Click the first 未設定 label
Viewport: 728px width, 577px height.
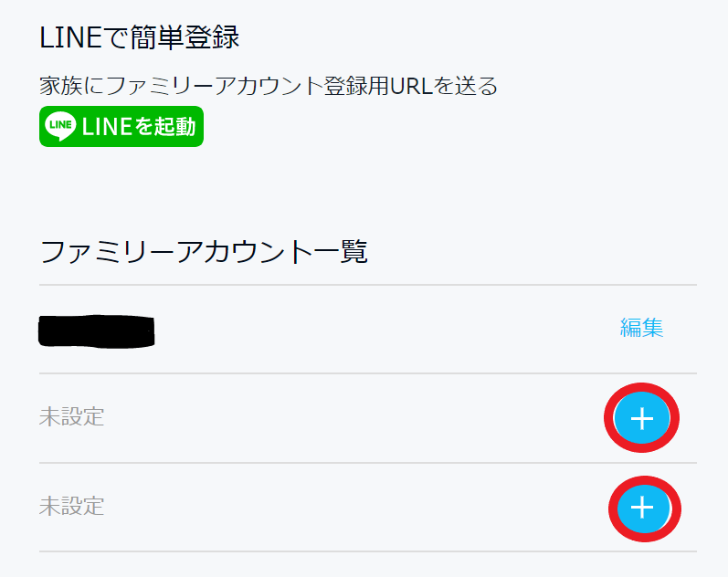click(x=71, y=418)
